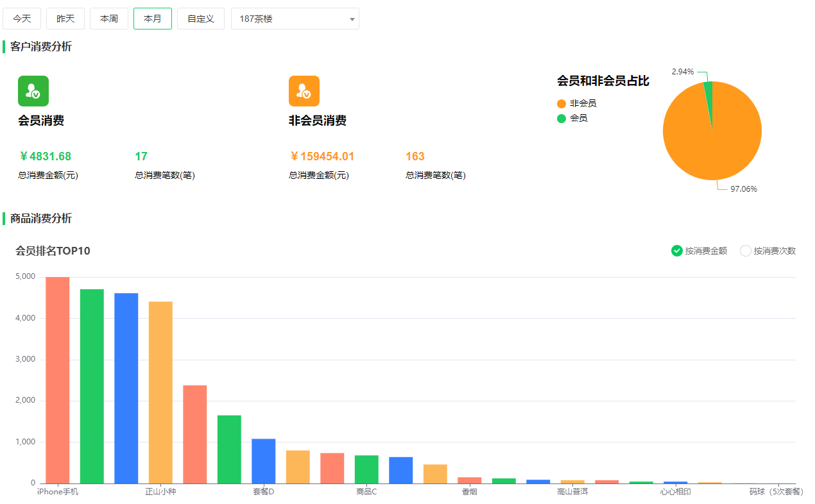815x504 pixels.
Task: Click the green member consumption icon
Action: click(x=33, y=91)
